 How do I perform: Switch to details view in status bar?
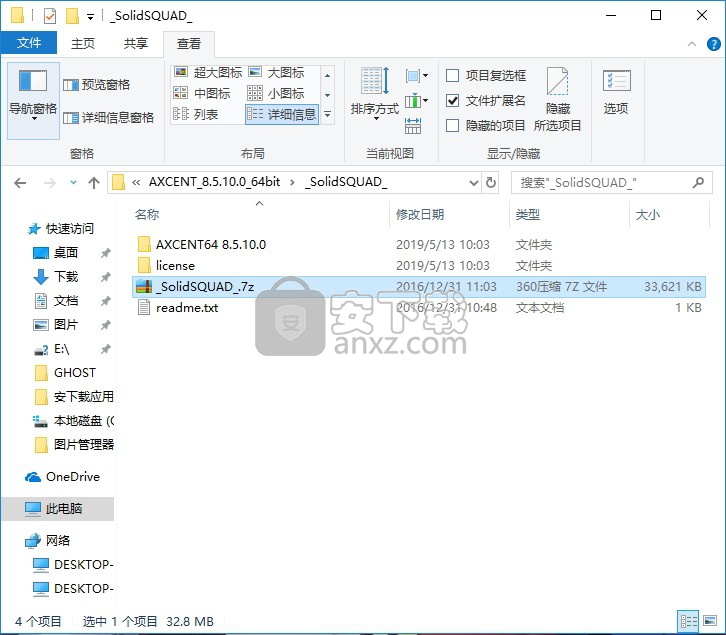(x=688, y=621)
